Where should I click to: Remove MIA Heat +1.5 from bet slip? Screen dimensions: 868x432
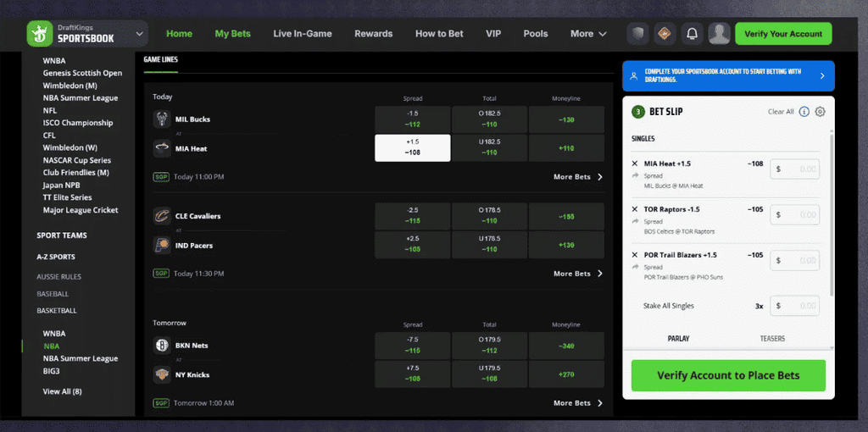(x=635, y=163)
